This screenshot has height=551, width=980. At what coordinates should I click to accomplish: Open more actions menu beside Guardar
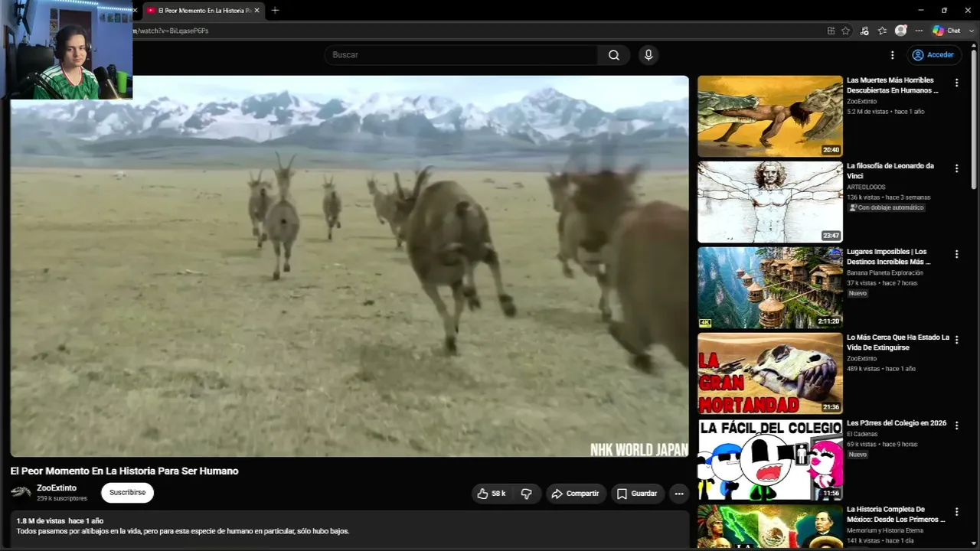[x=679, y=494]
